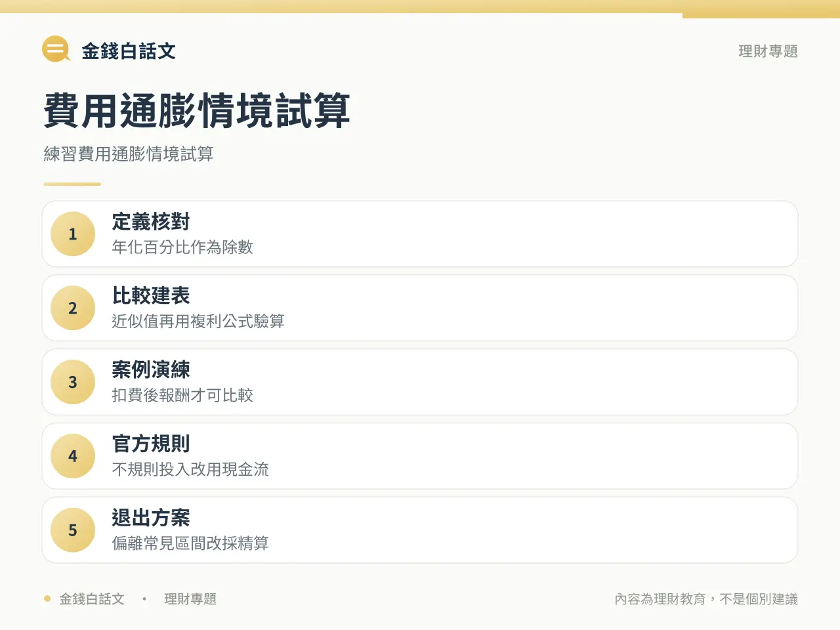Click the 扣費後報酬才可比較 description

[182, 395]
